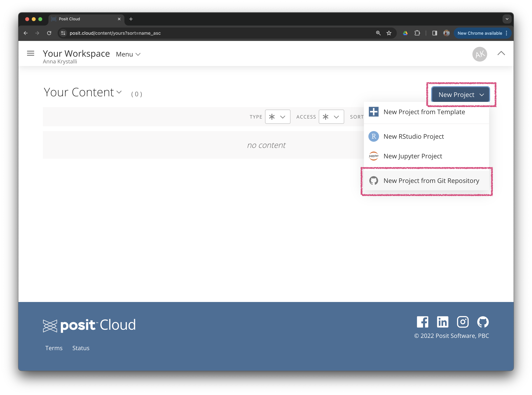This screenshot has width=532, height=395.
Task: Open Chrome's three-dot menu icon
Action: click(506, 33)
